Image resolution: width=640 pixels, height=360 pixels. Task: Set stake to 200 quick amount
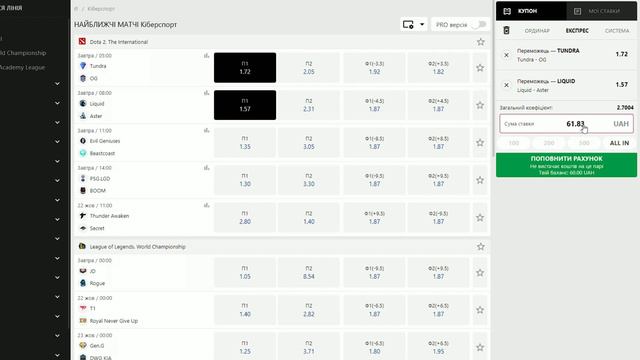click(549, 143)
